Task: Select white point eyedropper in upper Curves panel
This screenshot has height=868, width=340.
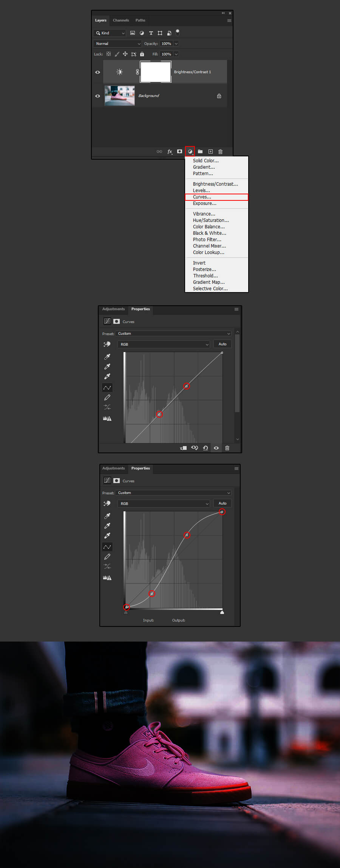Action: point(107,376)
